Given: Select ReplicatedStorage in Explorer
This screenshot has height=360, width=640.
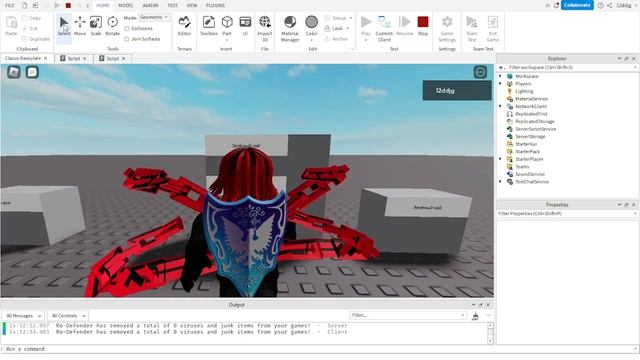Looking at the screenshot, I should click(534, 122).
